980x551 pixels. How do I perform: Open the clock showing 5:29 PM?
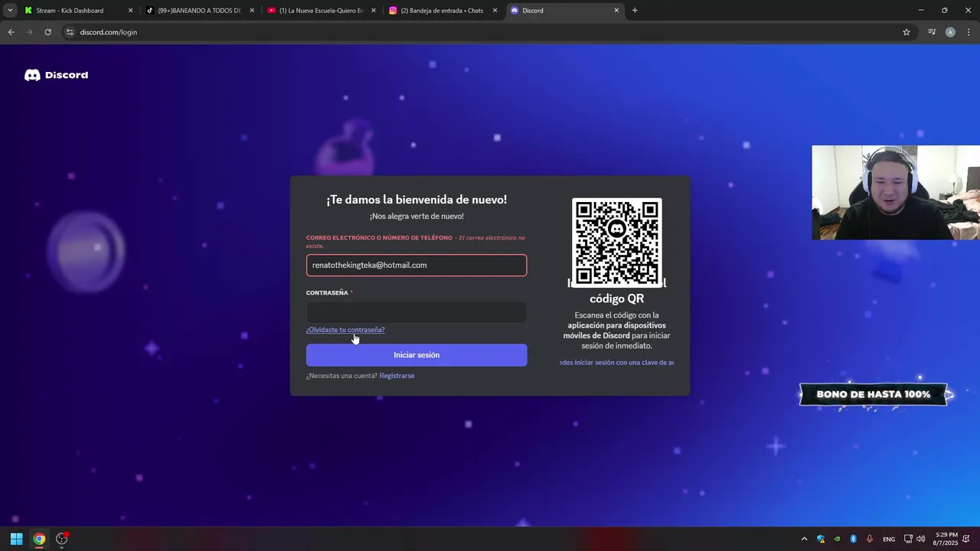coord(946,539)
